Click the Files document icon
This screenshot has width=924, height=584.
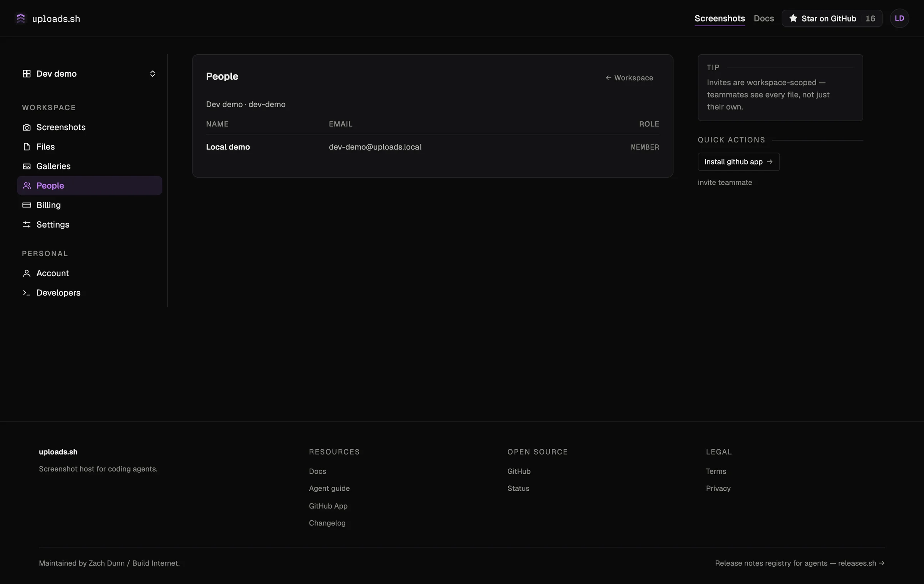[27, 147]
